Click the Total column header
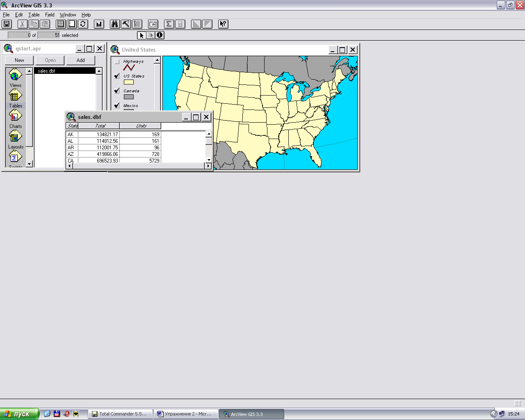Image resolution: width=525 pixels, height=420 pixels. point(99,126)
